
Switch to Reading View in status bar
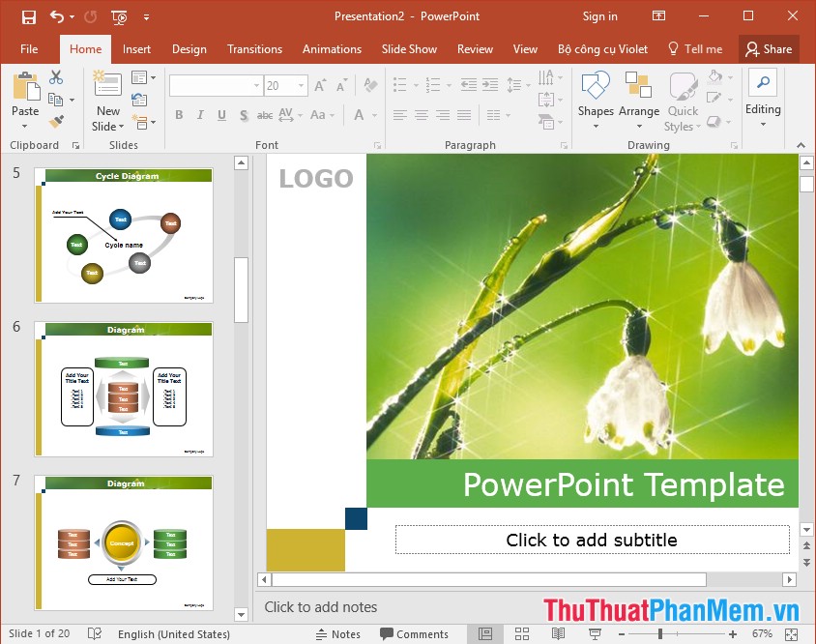pyautogui.click(x=559, y=633)
